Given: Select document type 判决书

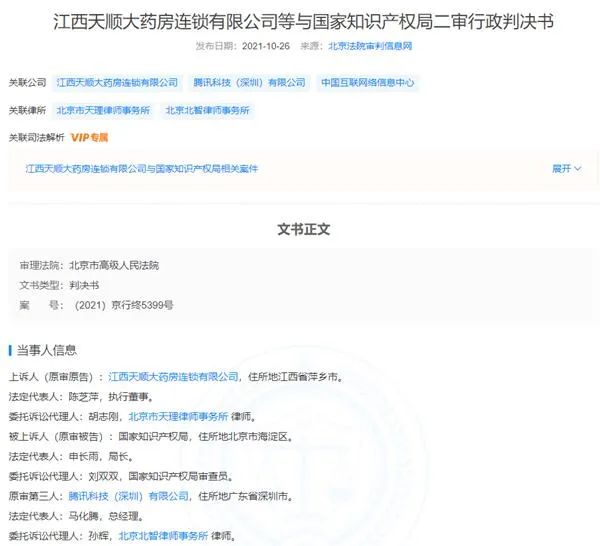Looking at the screenshot, I should (84, 285).
